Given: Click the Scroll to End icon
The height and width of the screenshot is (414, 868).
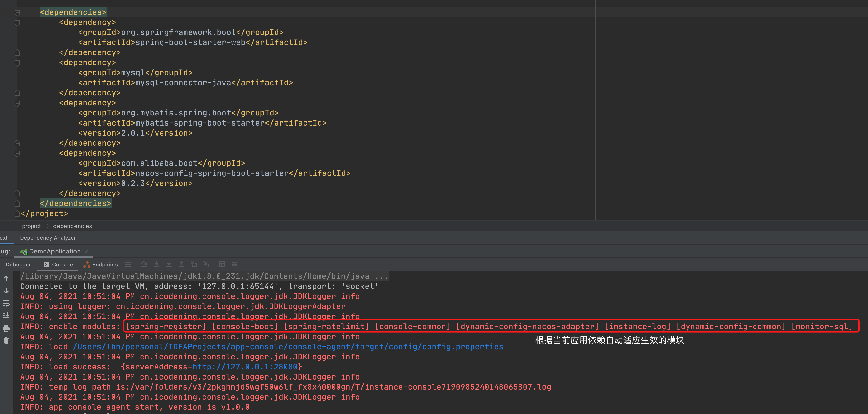Looking at the screenshot, I should pyautogui.click(x=6, y=316).
